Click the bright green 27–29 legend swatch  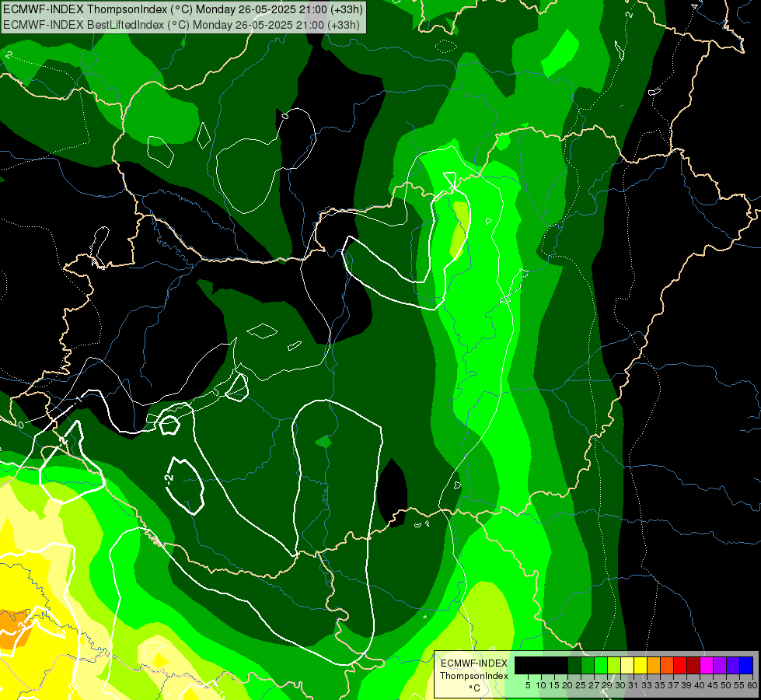click(x=601, y=665)
